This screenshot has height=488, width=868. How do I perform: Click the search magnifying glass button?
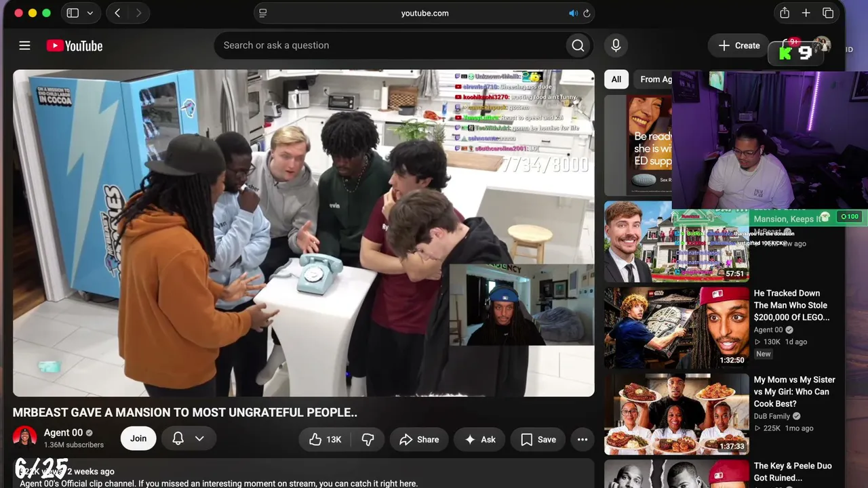tap(578, 45)
